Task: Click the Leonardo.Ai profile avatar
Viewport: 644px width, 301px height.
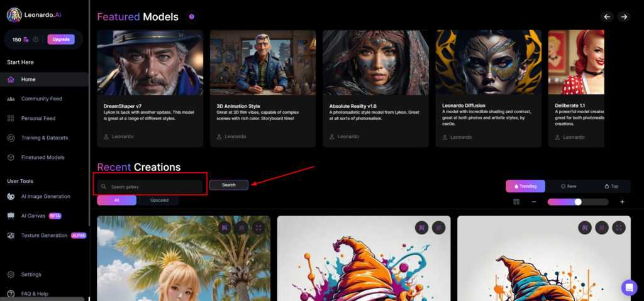Action: pos(14,14)
